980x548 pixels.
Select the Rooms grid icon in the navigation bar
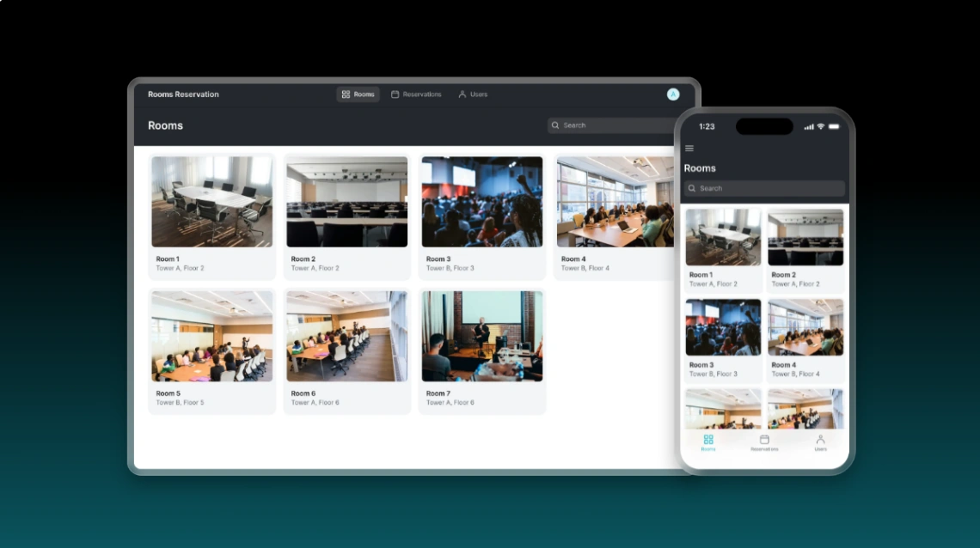pos(346,94)
